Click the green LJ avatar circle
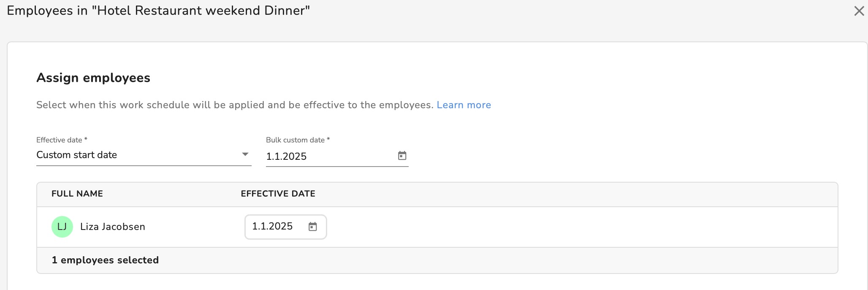The image size is (868, 290). point(62,227)
